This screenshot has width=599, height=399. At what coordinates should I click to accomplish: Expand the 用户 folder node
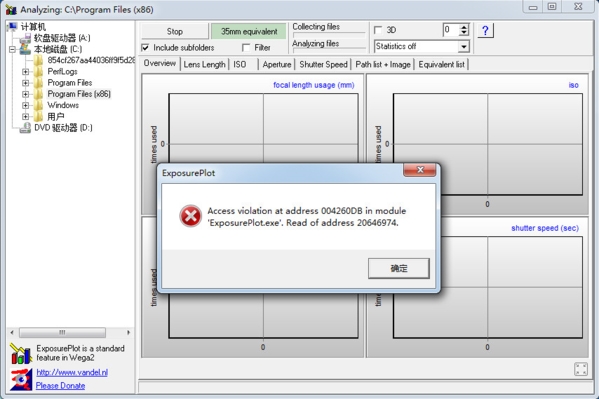(25, 117)
